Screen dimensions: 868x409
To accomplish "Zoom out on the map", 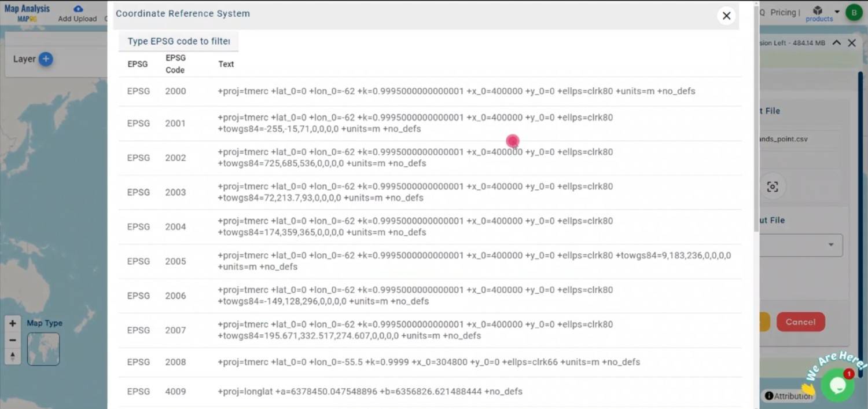I will [13, 340].
